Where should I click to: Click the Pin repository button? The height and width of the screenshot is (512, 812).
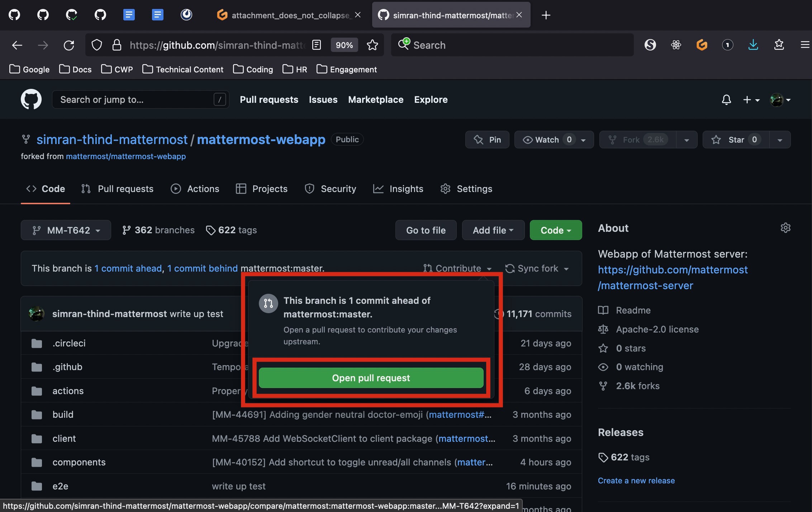pos(487,140)
